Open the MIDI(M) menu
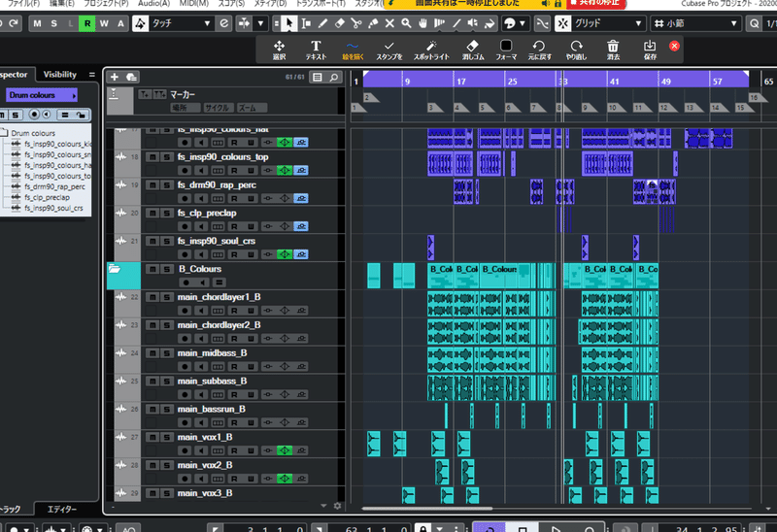The height and width of the screenshot is (532, 777). coord(193,4)
